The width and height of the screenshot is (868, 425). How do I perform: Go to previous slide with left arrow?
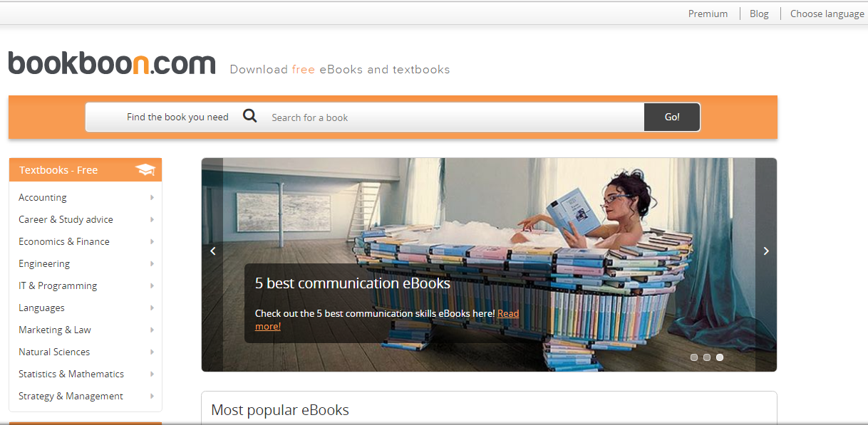(212, 251)
